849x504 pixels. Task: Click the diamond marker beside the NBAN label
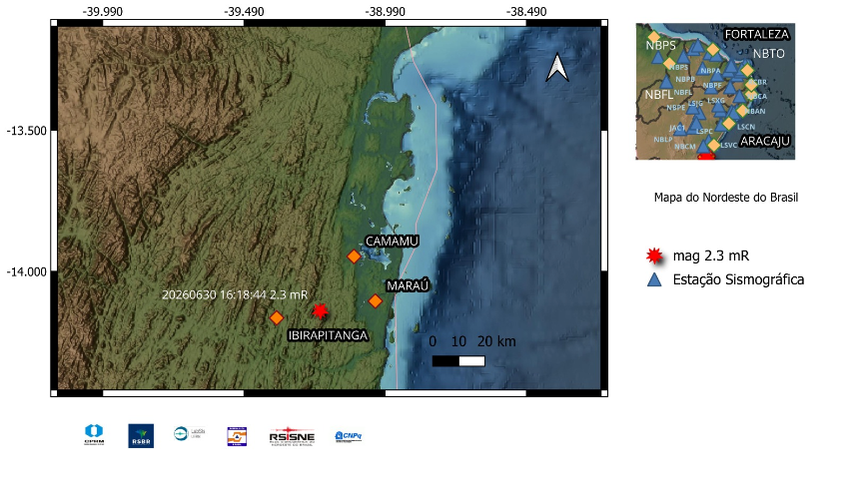coord(742,111)
